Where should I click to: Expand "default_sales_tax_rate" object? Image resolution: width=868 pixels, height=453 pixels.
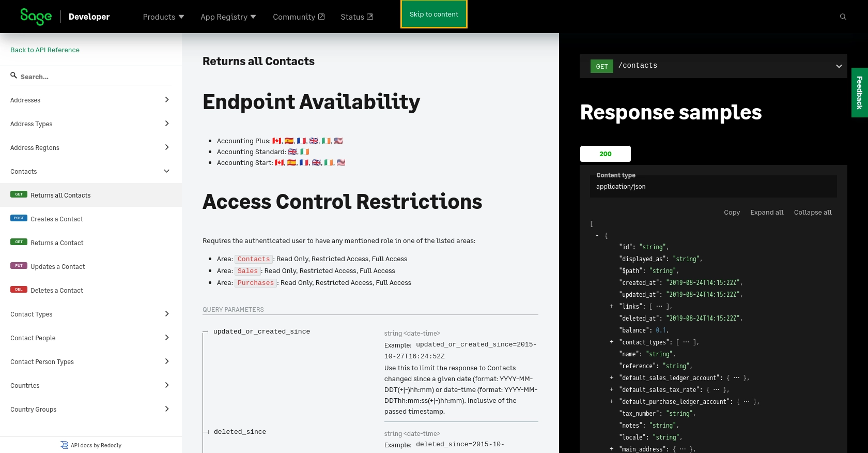pyautogui.click(x=612, y=389)
